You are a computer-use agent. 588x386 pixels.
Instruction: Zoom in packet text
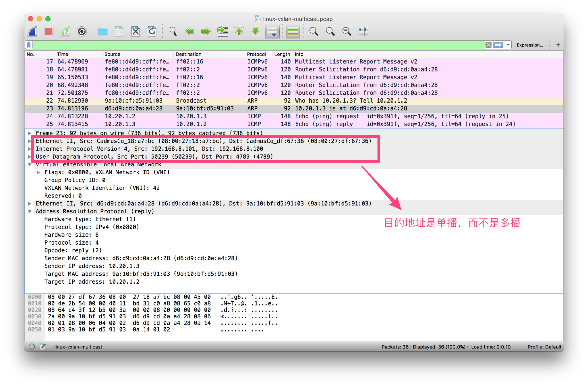[x=314, y=31]
